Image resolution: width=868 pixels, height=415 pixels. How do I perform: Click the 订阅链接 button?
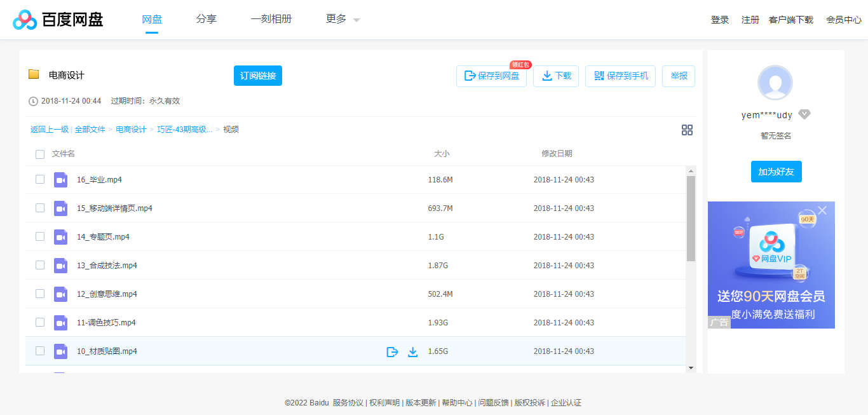click(257, 76)
